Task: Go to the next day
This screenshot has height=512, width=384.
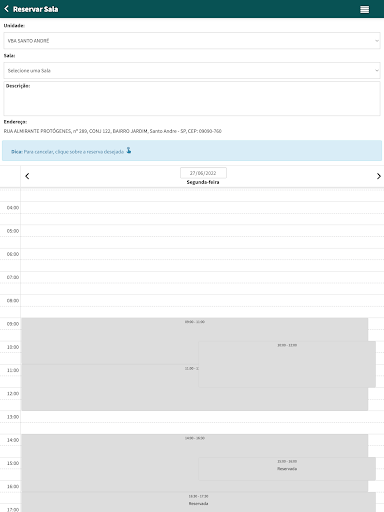Action: (x=378, y=176)
